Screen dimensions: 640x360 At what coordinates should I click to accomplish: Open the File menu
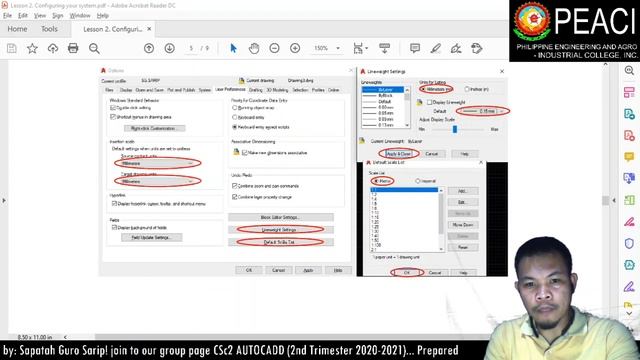pos(7,16)
